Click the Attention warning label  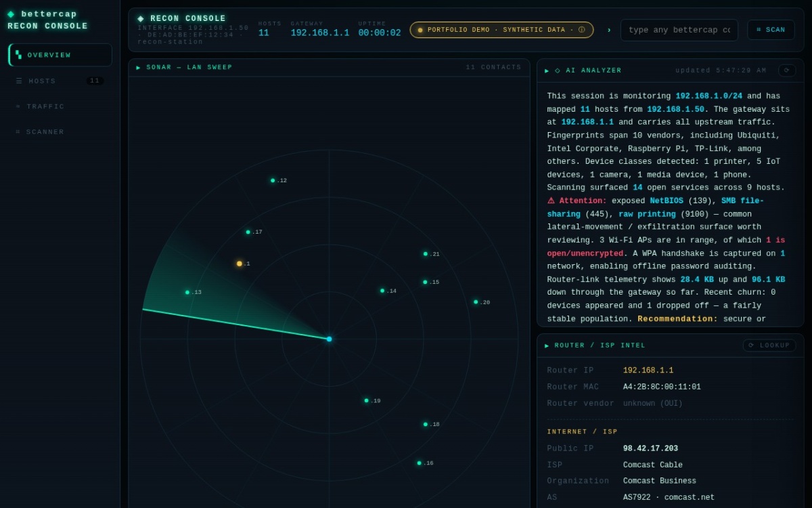(x=577, y=201)
